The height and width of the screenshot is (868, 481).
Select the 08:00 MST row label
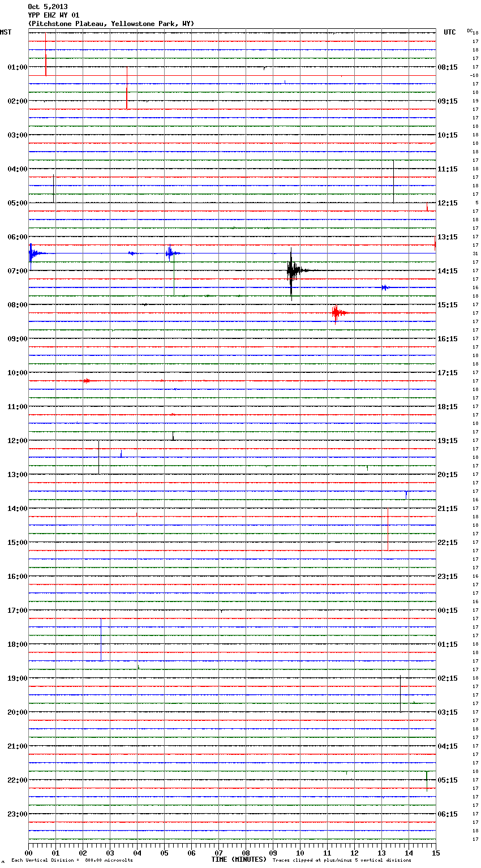pos(18,305)
